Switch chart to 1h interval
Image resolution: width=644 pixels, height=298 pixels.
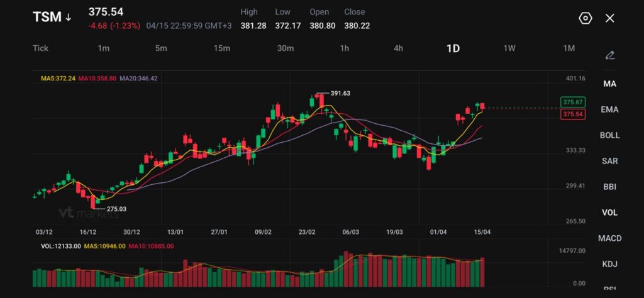point(344,48)
